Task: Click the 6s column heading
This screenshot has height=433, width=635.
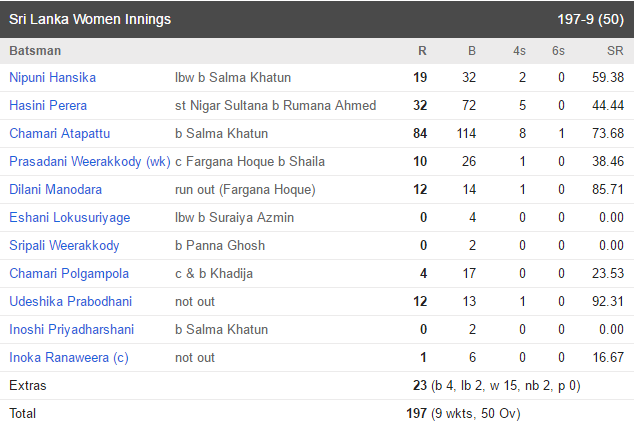Action: click(558, 51)
